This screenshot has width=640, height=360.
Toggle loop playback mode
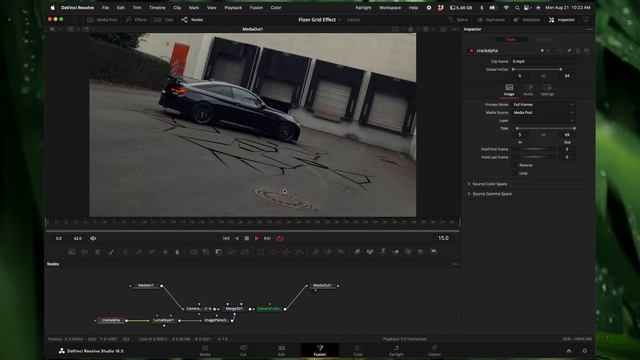click(x=280, y=238)
